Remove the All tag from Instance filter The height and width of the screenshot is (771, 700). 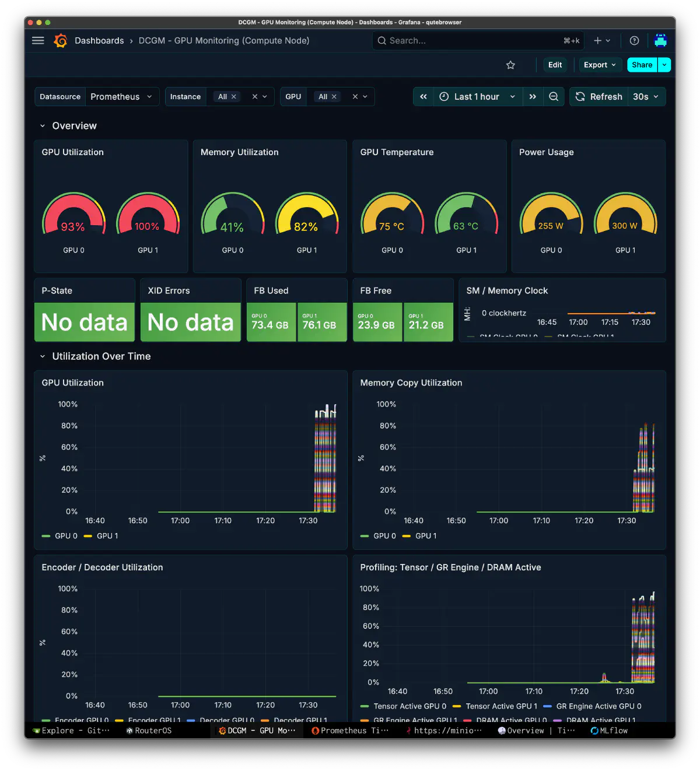click(x=234, y=97)
